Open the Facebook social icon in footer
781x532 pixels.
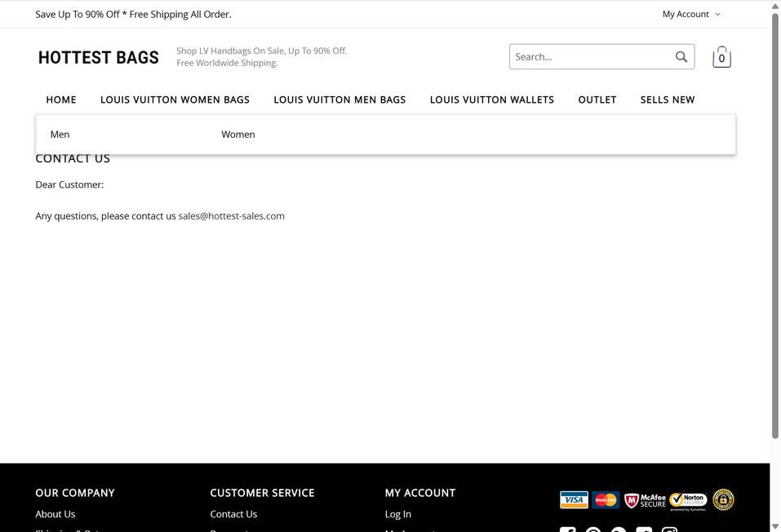(x=568, y=530)
